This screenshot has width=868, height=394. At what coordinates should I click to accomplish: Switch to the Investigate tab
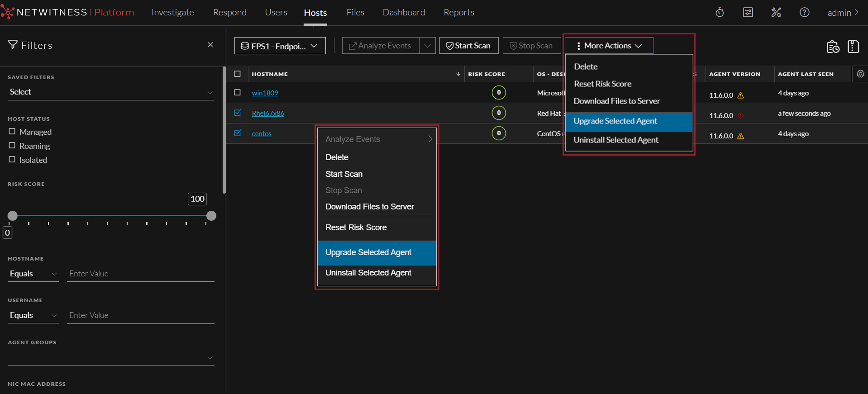click(172, 12)
